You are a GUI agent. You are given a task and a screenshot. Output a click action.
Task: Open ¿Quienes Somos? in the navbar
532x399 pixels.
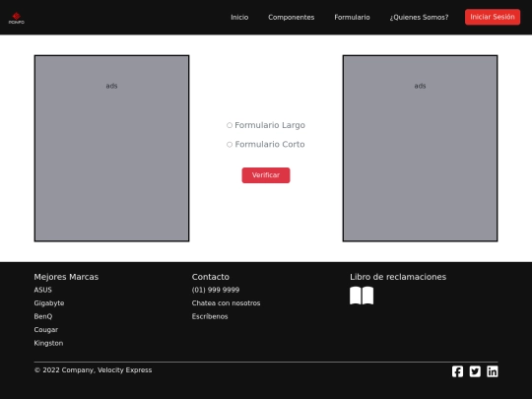419,18
